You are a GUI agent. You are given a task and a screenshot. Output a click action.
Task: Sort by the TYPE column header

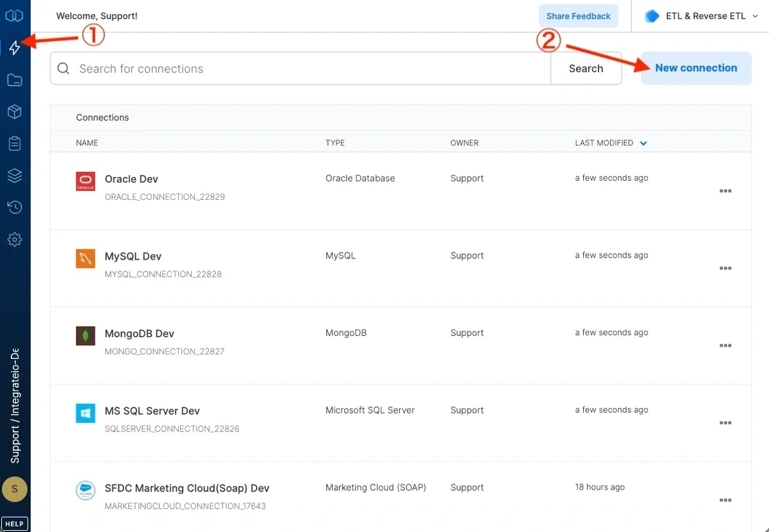335,143
